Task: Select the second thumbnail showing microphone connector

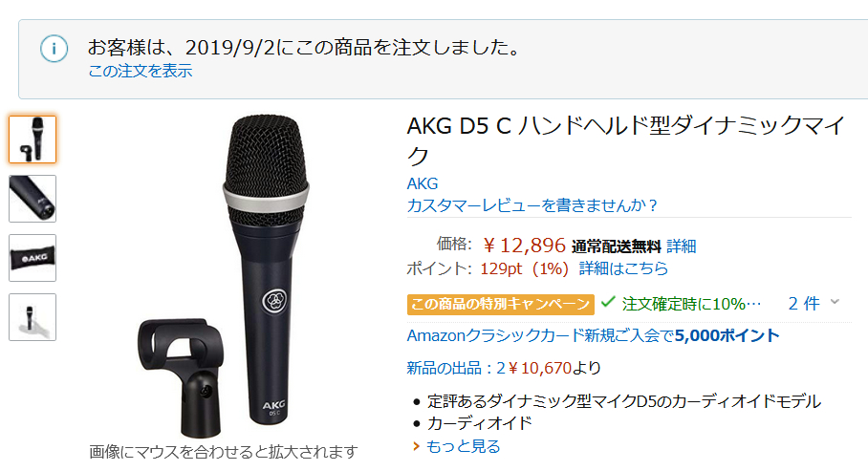Action: [x=33, y=199]
